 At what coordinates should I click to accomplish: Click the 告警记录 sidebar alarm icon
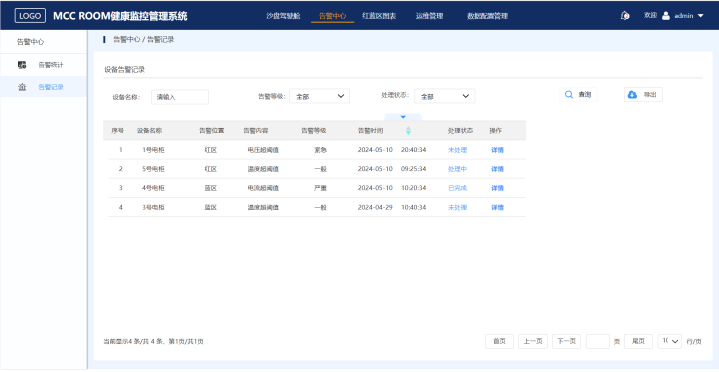tap(22, 87)
